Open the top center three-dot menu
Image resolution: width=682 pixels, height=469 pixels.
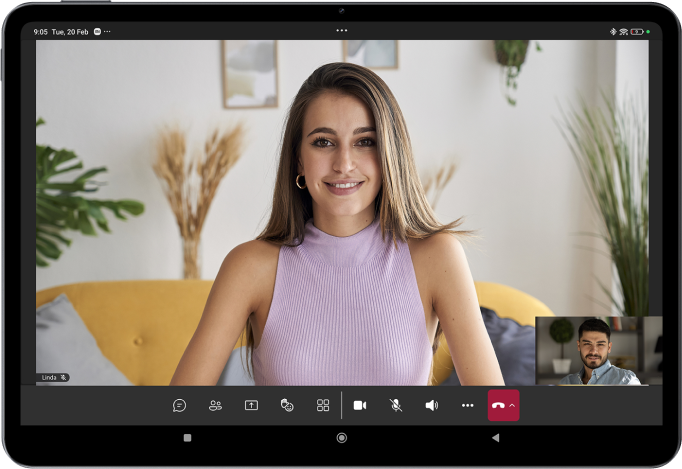pos(342,30)
